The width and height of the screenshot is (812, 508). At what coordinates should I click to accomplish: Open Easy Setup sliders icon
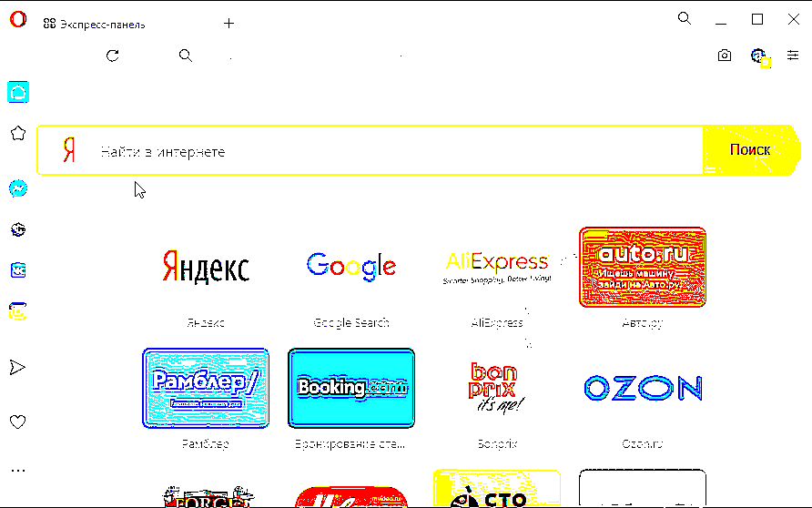coord(793,55)
